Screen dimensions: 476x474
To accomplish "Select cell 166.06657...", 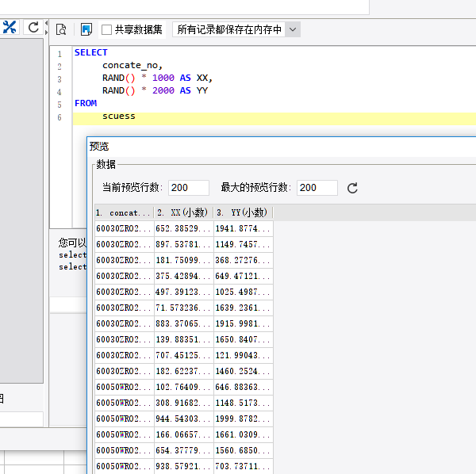I will tap(184, 435).
